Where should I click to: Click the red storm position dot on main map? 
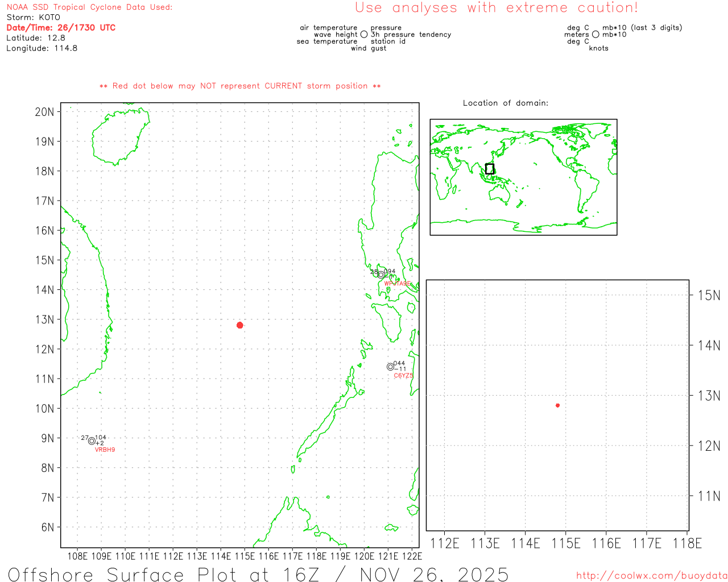(x=239, y=325)
